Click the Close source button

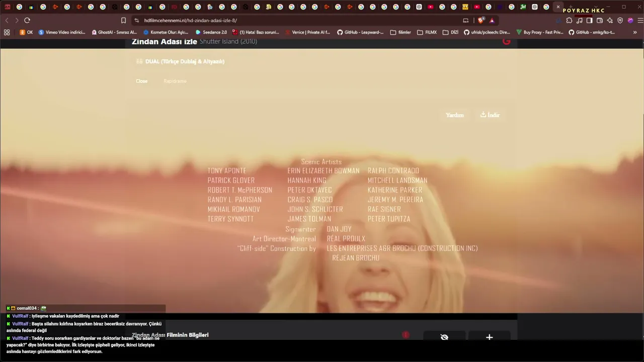(141, 81)
